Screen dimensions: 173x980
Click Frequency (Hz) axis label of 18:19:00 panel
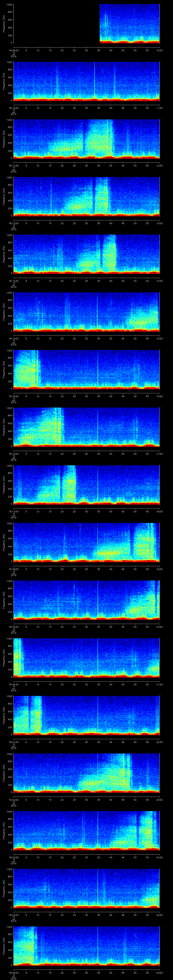(x=4, y=600)
